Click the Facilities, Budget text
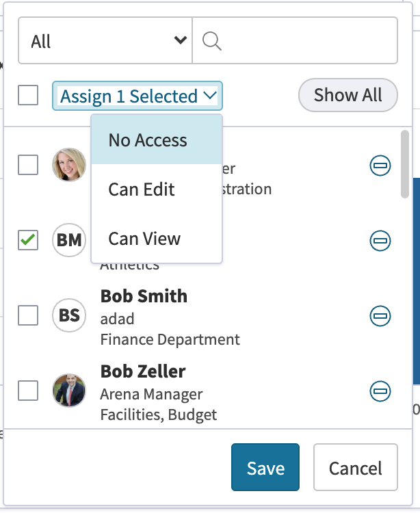Screen dimensions: 420x513 (x=159, y=415)
